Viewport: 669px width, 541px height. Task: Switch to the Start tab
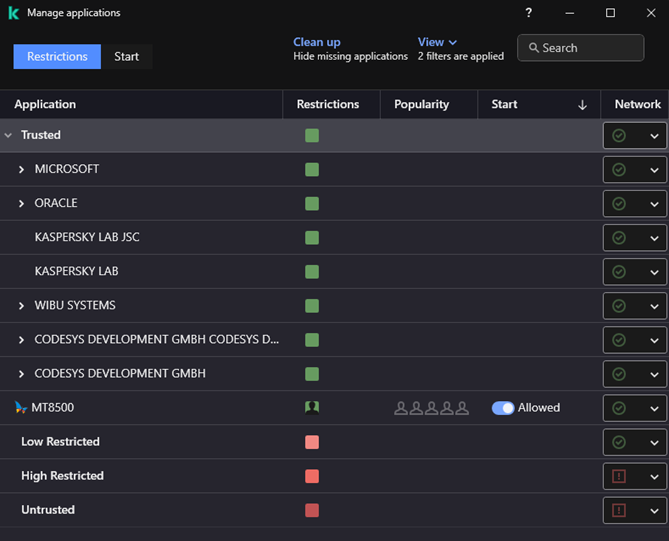[x=127, y=56]
